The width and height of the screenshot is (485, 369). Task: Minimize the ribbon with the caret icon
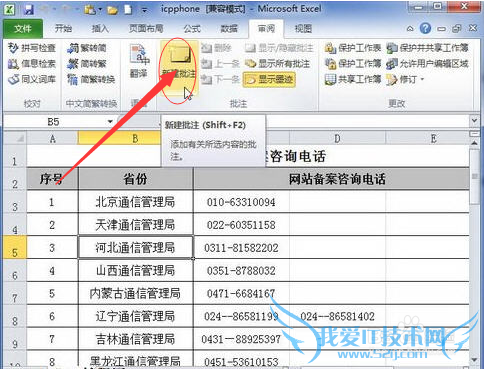point(410,29)
